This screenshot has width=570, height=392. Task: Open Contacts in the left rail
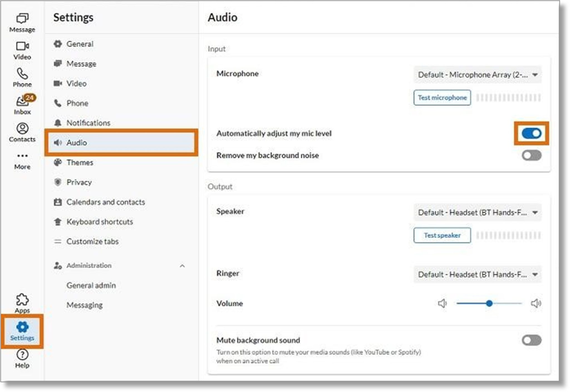[22, 133]
